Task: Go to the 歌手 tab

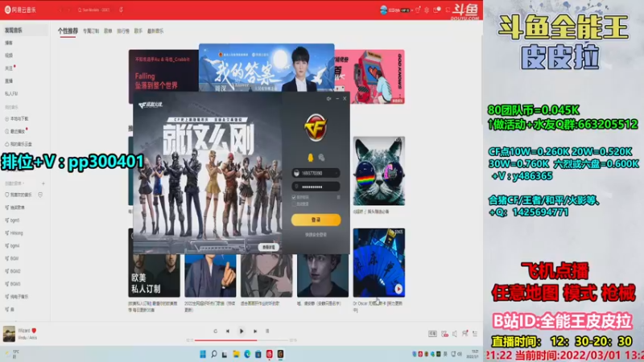Action: point(138,31)
